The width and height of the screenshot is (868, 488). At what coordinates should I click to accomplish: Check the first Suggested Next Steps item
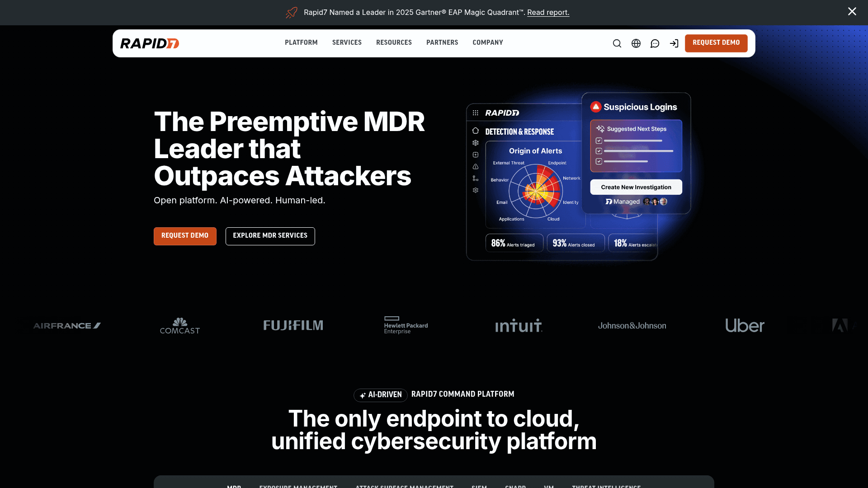click(x=599, y=140)
